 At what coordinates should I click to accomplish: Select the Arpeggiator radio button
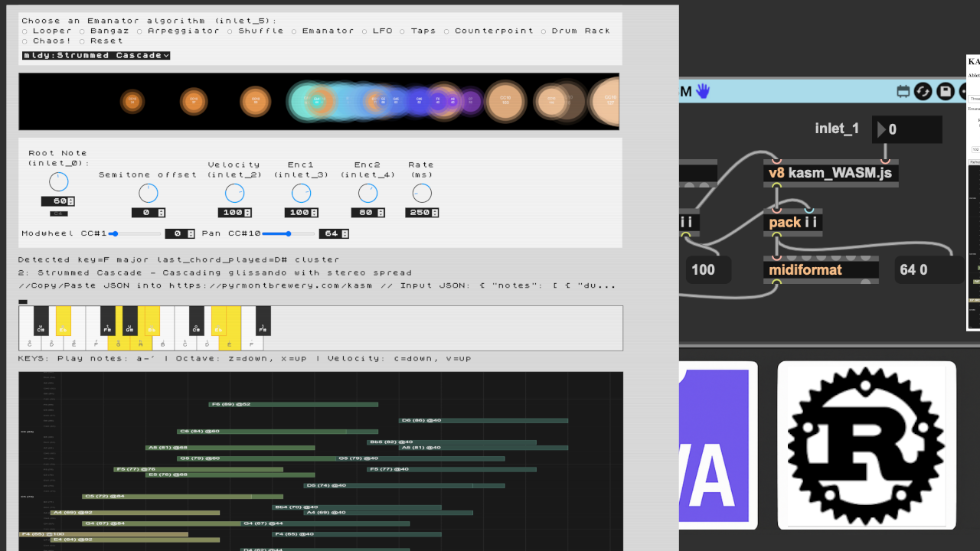(x=140, y=31)
